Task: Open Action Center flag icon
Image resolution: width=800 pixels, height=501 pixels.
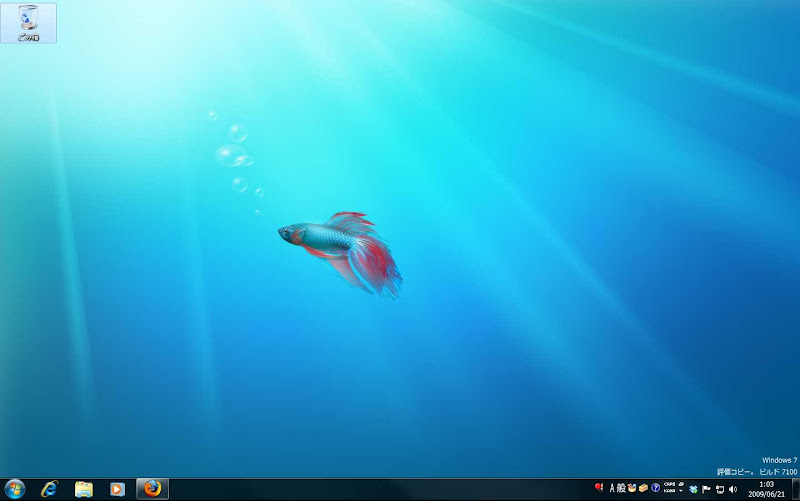Action: (x=706, y=489)
